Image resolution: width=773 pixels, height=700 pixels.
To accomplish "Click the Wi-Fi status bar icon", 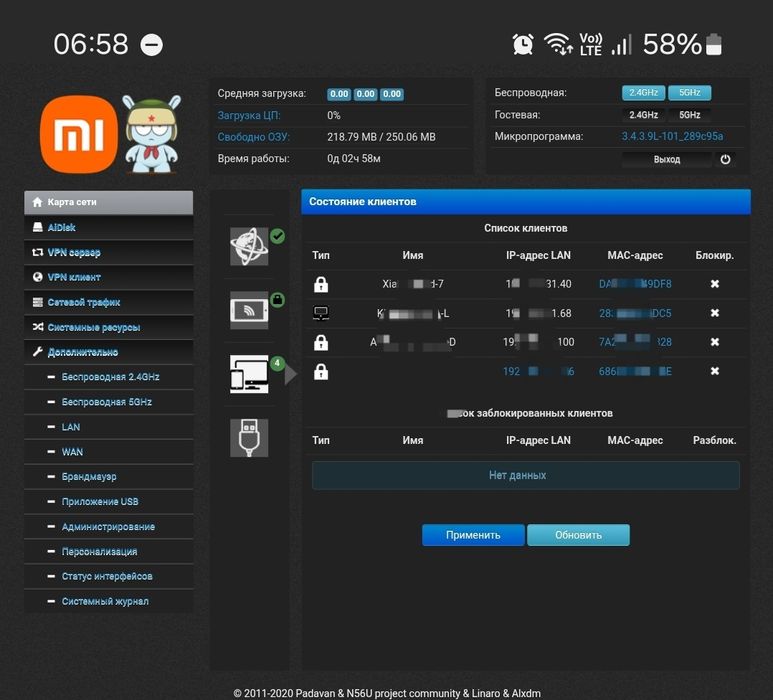I will (558, 44).
